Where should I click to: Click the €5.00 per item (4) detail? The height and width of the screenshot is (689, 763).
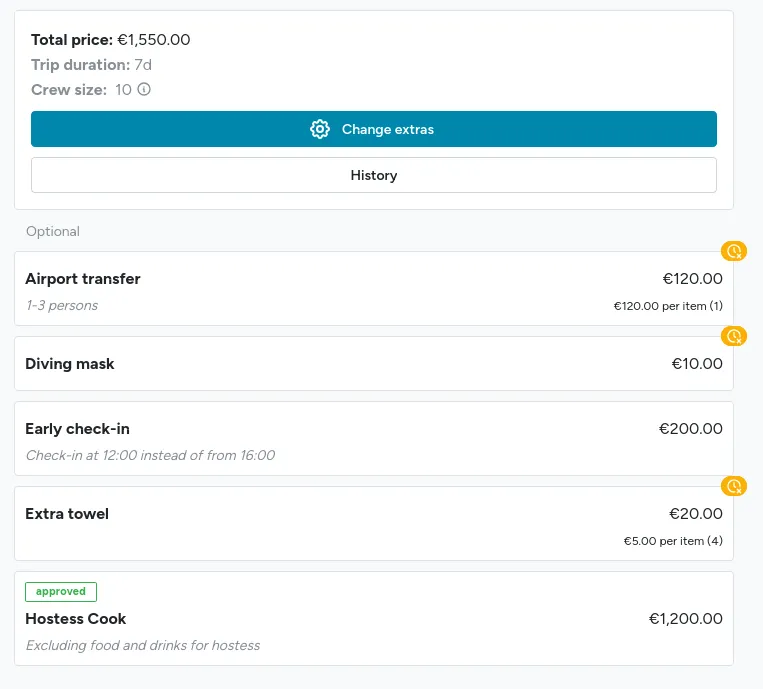point(673,541)
